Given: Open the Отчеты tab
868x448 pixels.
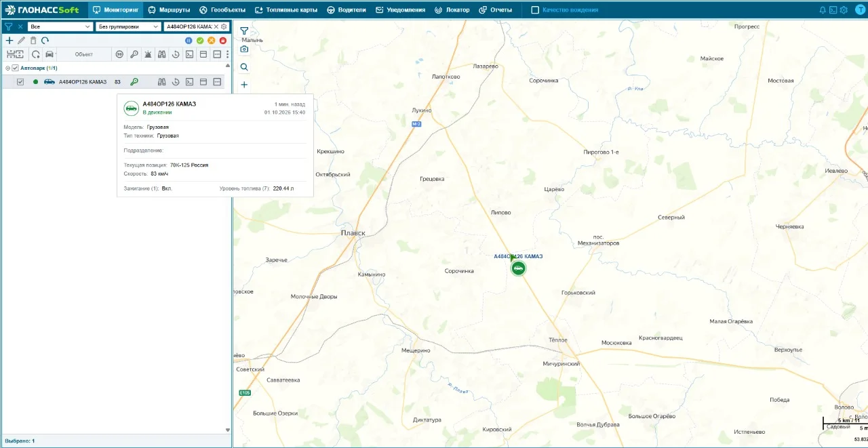Looking at the screenshot, I should coord(496,10).
